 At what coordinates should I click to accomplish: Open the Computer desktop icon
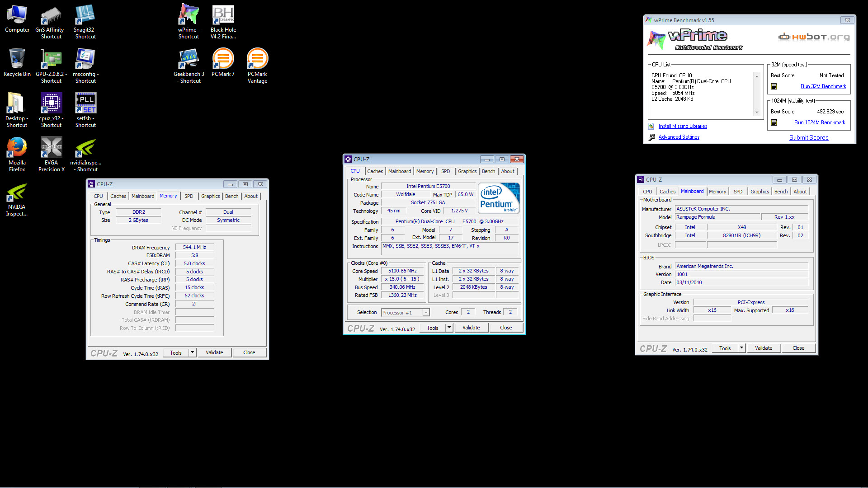tap(17, 19)
